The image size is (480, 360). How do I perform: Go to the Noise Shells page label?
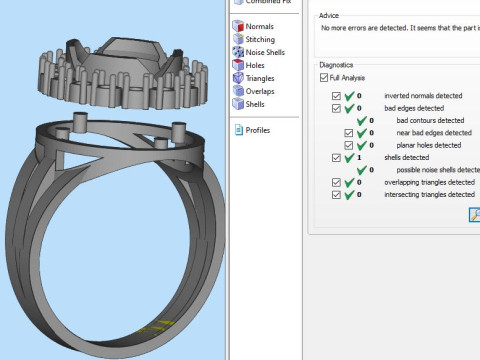265,52
